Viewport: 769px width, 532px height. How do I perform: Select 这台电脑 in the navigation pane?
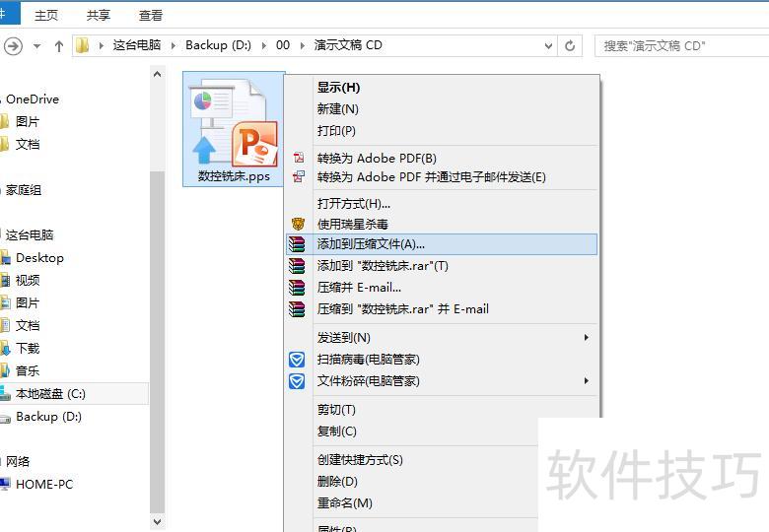pos(30,234)
